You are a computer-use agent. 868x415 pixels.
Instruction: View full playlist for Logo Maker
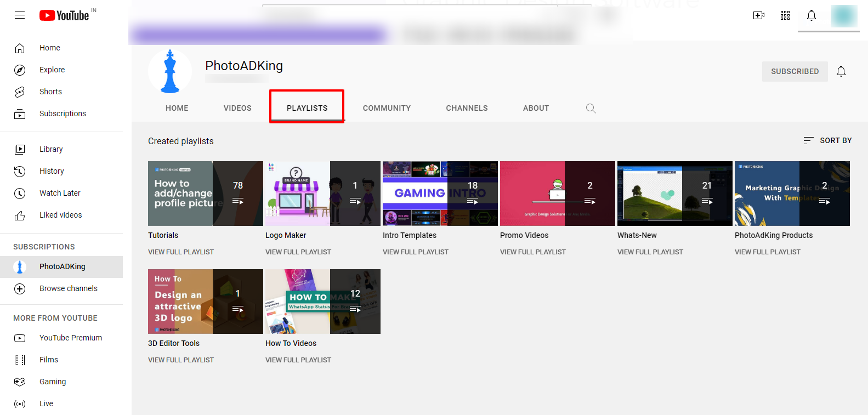(298, 252)
